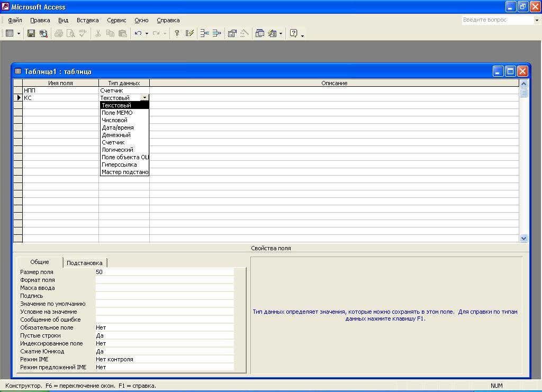Select the row selector for КС
Screen dimensions: 542x392
(18, 98)
